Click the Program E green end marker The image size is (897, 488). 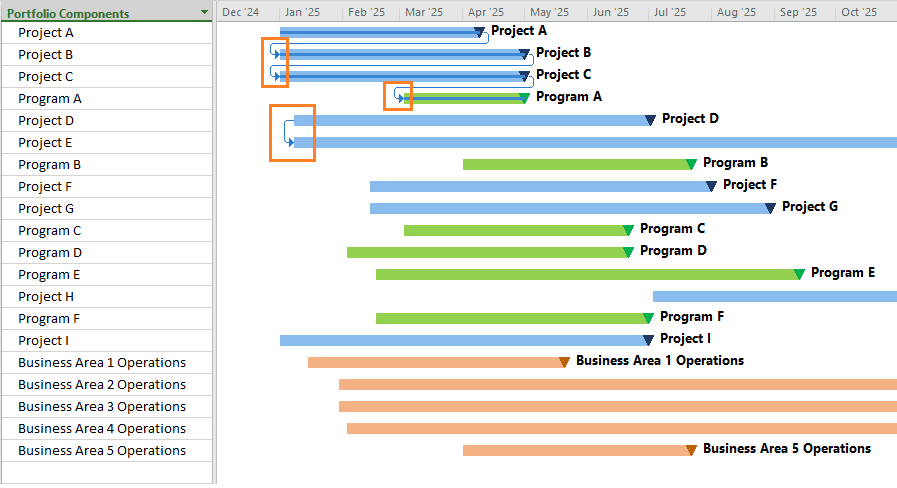799,275
